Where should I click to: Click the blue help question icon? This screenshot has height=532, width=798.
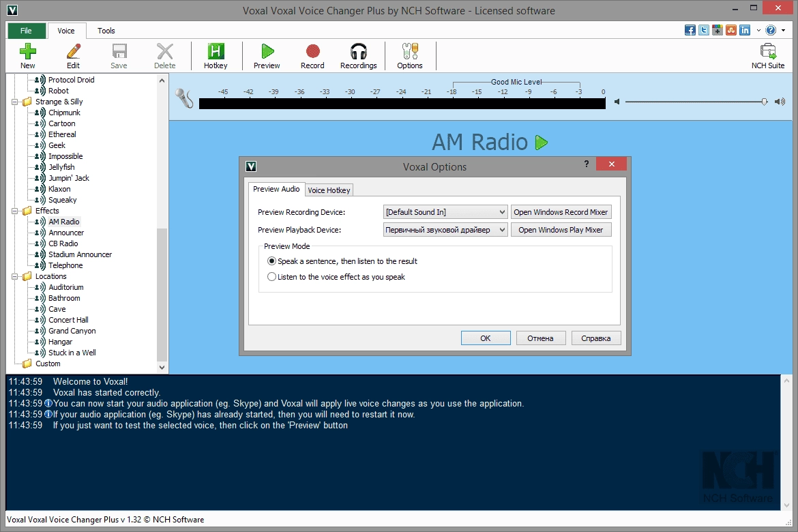click(x=771, y=30)
